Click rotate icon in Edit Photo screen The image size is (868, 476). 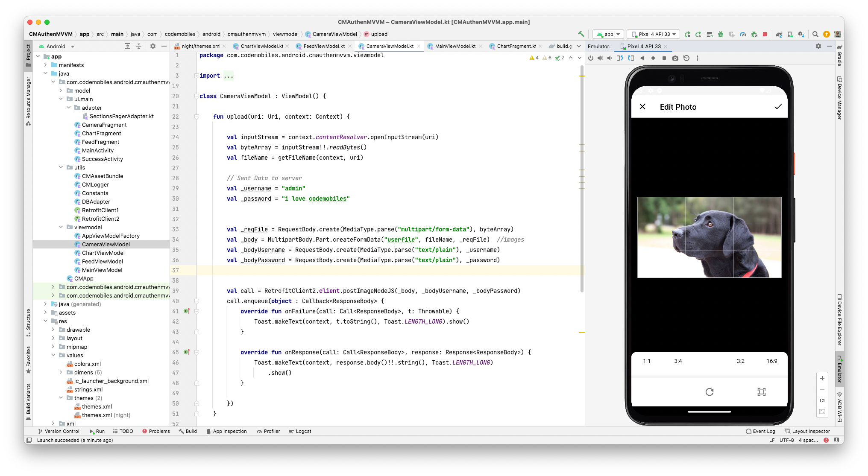[x=710, y=392]
